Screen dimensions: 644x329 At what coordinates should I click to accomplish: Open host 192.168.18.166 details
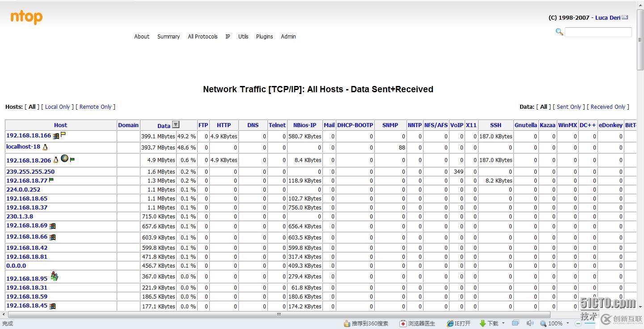tap(29, 136)
